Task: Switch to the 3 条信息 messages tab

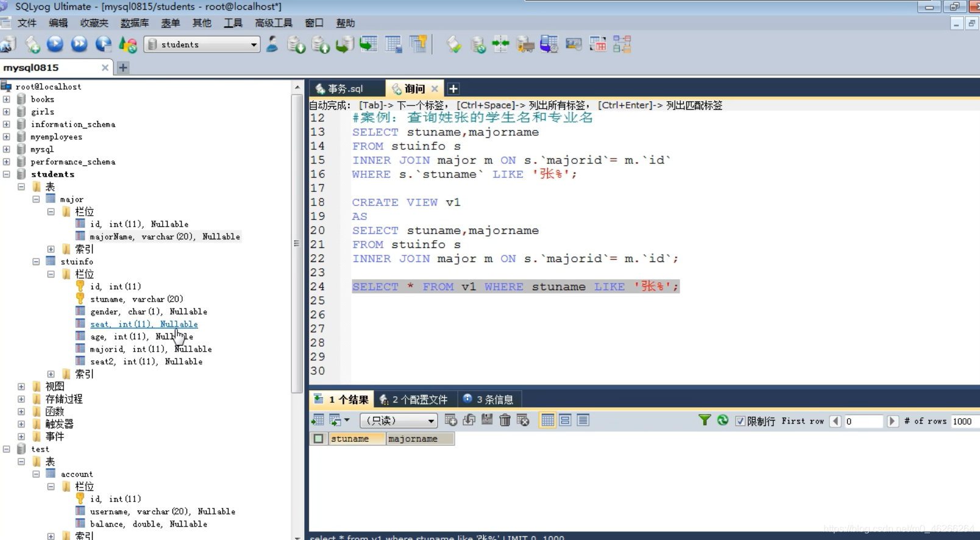Action: 488,399
